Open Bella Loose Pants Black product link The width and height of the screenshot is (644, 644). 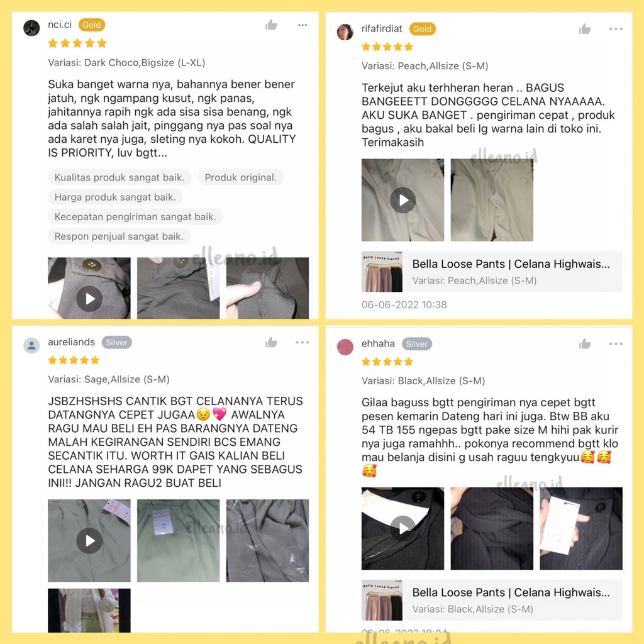[x=492, y=600]
